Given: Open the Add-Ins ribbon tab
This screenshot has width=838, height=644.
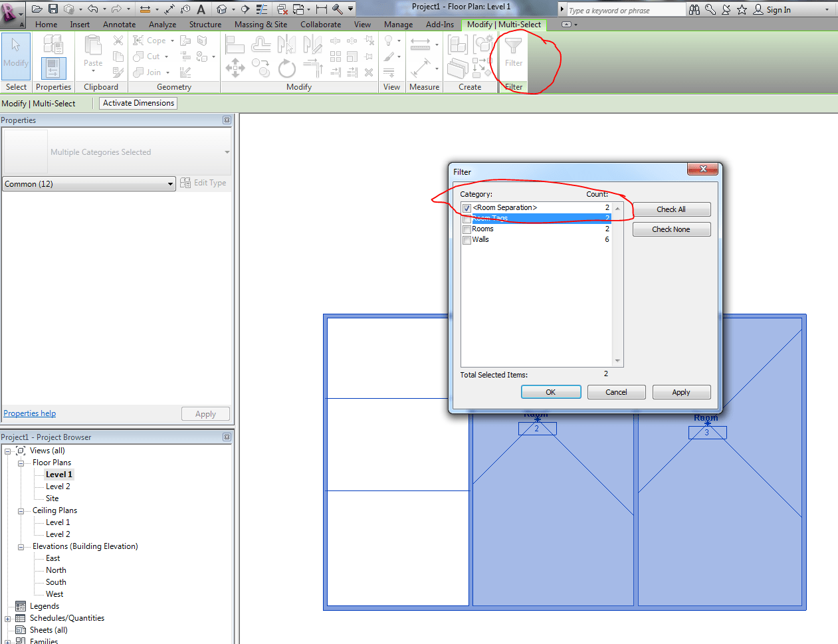Looking at the screenshot, I should [x=440, y=25].
